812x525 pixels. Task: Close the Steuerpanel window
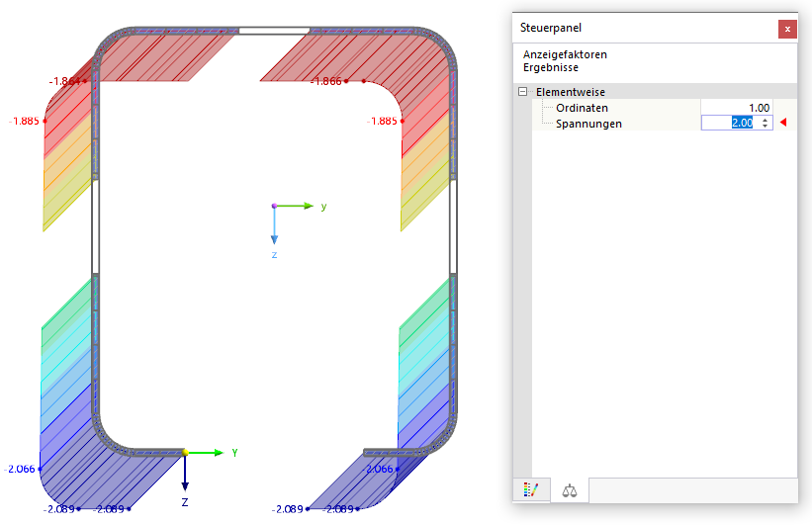point(787,29)
